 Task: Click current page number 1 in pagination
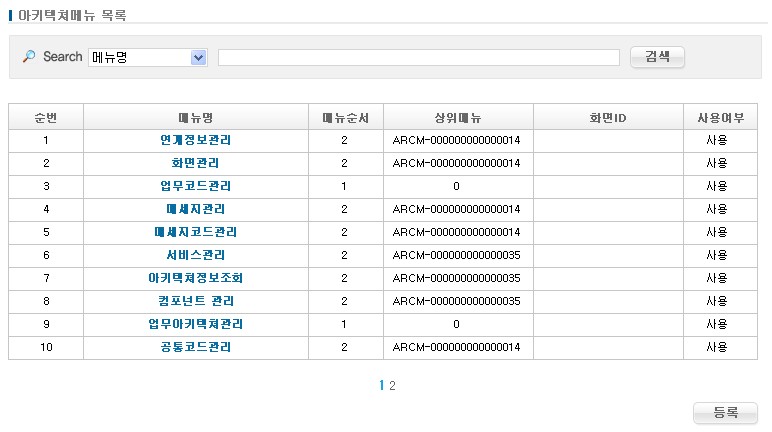pyautogui.click(x=382, y=386)
